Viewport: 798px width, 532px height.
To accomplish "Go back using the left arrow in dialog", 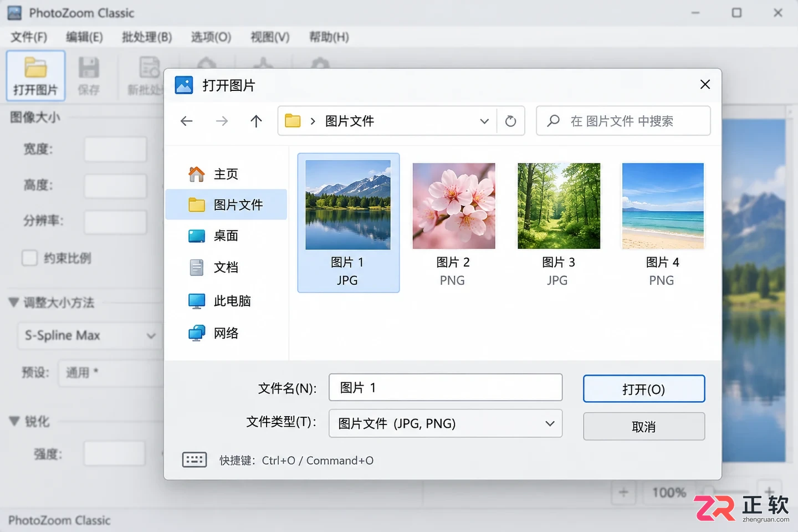I will pos(187,121).
